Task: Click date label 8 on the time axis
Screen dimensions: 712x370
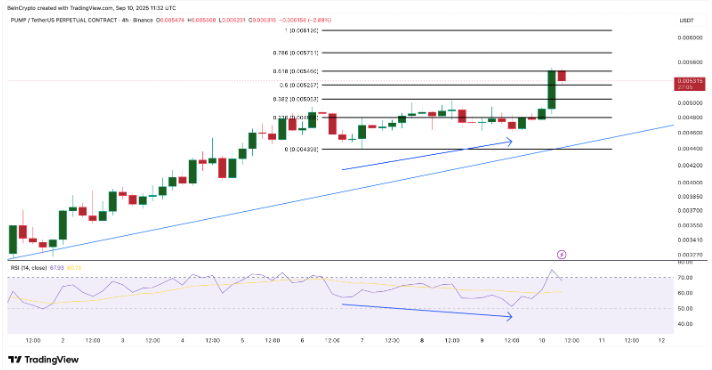Action: click(422, 340)
